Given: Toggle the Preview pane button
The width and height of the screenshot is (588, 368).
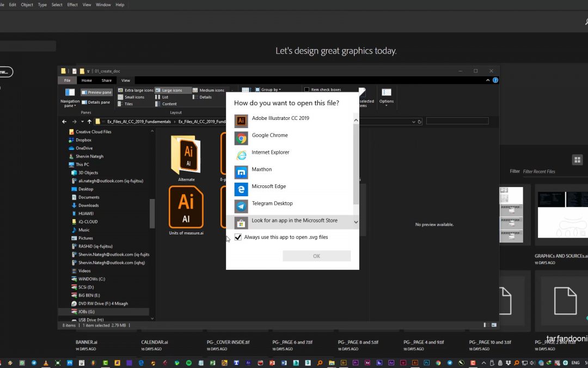Looking at the screenshot, I should pos(96,93).
